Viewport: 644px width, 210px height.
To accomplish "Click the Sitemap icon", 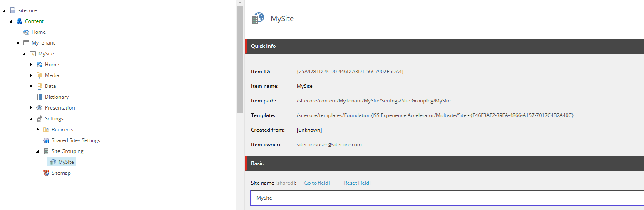I will click(46, 172).
